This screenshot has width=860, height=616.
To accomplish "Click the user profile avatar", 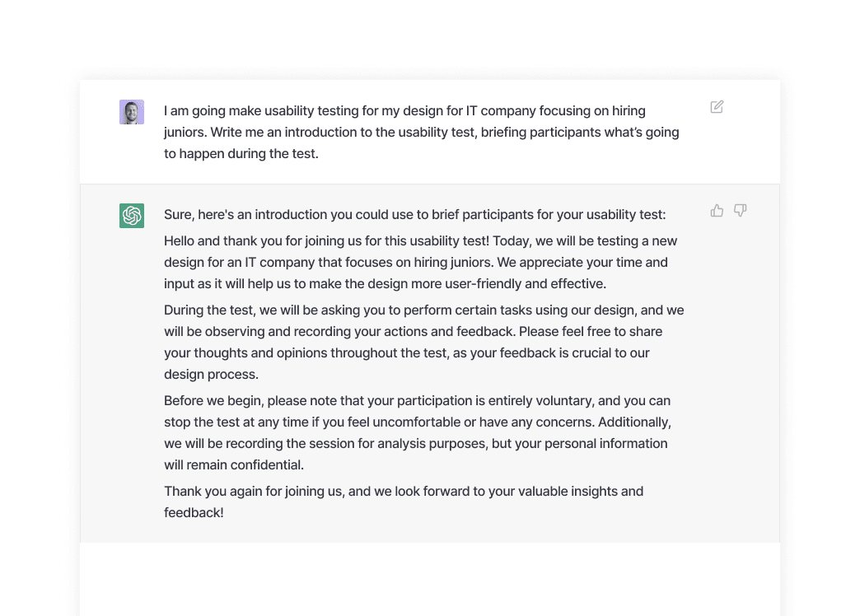I will click(x=132, y=112).
